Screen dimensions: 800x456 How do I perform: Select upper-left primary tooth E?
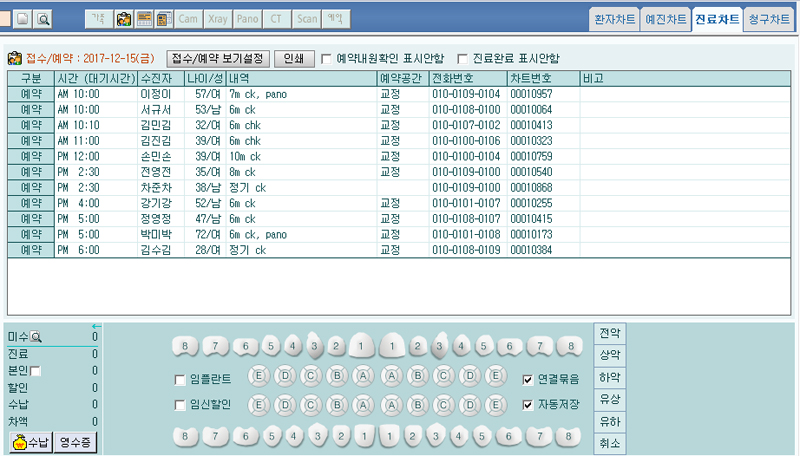click(259, 378)
